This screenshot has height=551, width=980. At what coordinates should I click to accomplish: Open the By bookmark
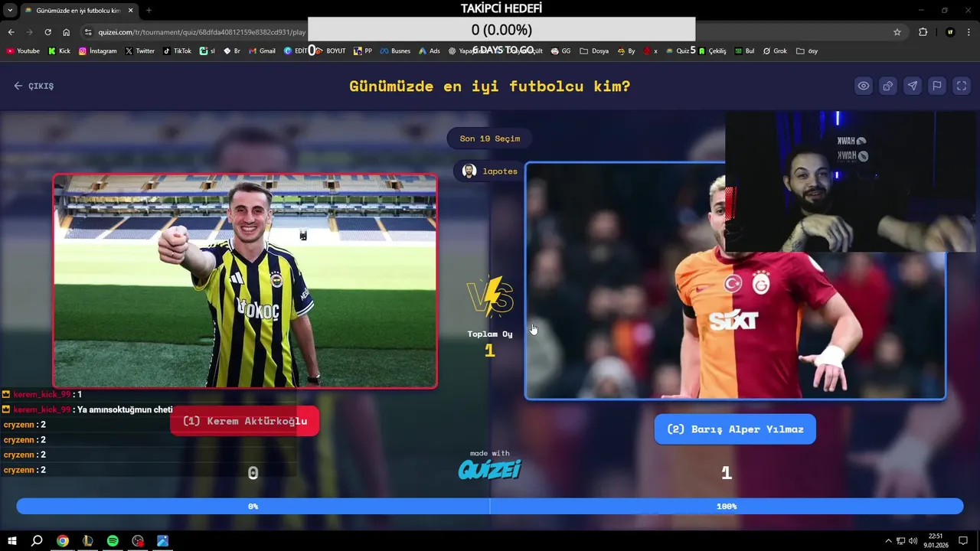(x=626, y=51)
